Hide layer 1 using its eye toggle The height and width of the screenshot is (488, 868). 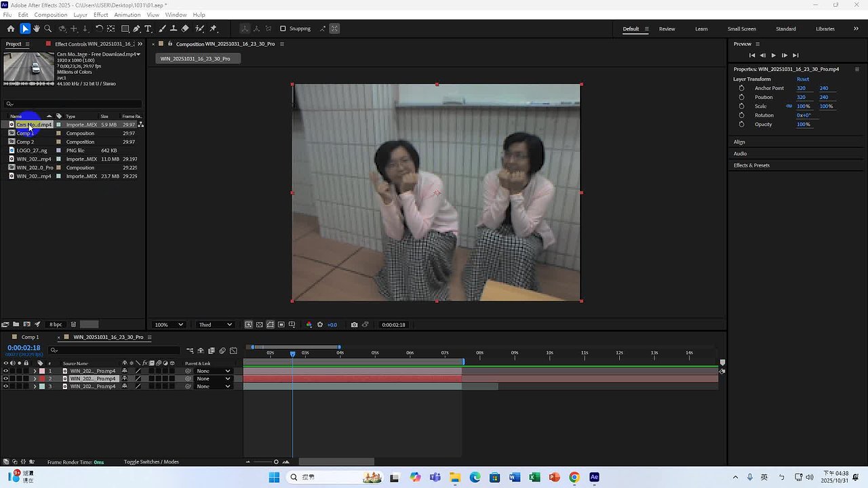coord(5,371)
